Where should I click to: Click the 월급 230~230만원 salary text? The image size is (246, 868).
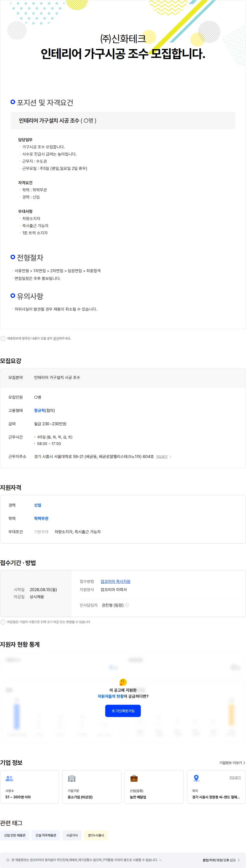tap(50, 424)
